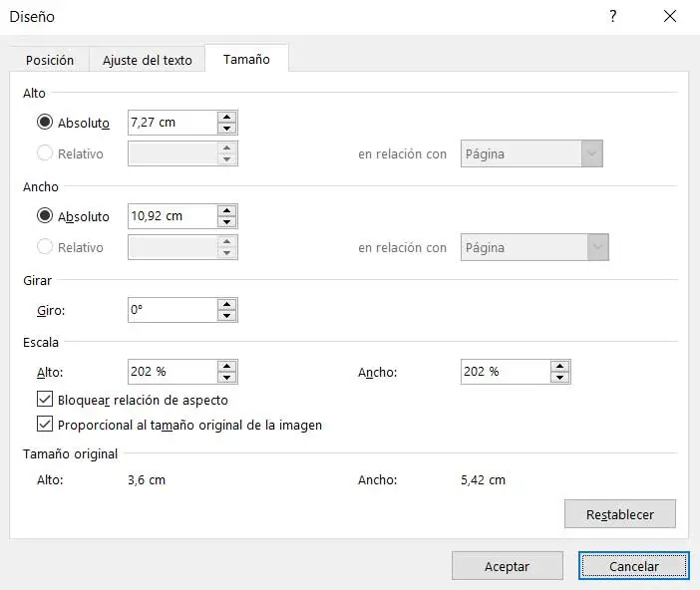
Task: Increase absolute width with up arrow
Action: point(227,210)
